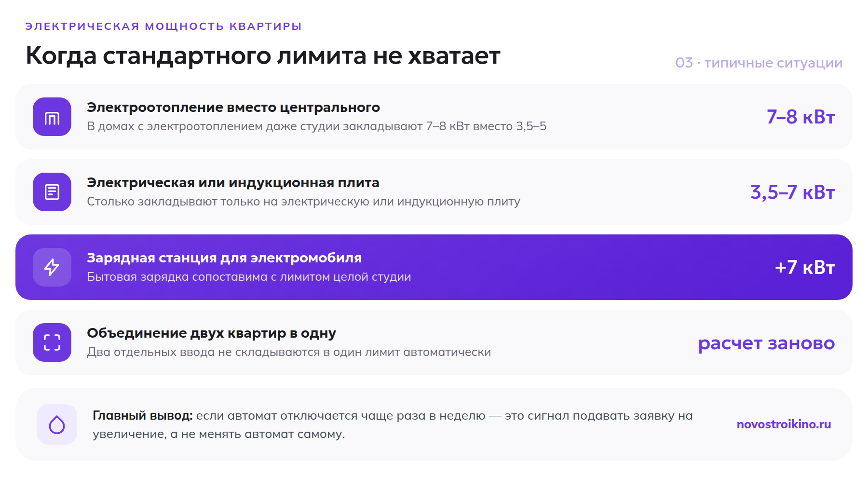Click the radiator icon beside Электроотопление

(x=52, y=117)
